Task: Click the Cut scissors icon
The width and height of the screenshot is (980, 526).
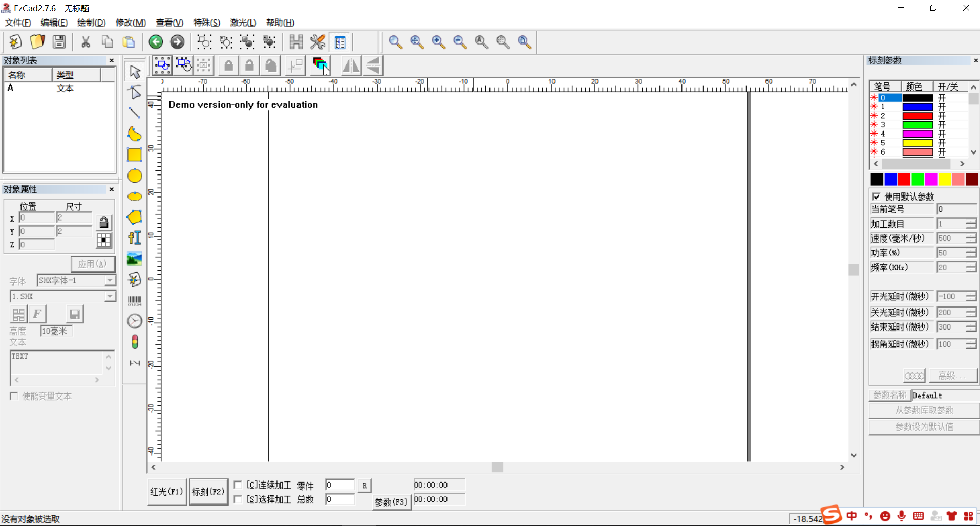Action: [x=86, y=42]
